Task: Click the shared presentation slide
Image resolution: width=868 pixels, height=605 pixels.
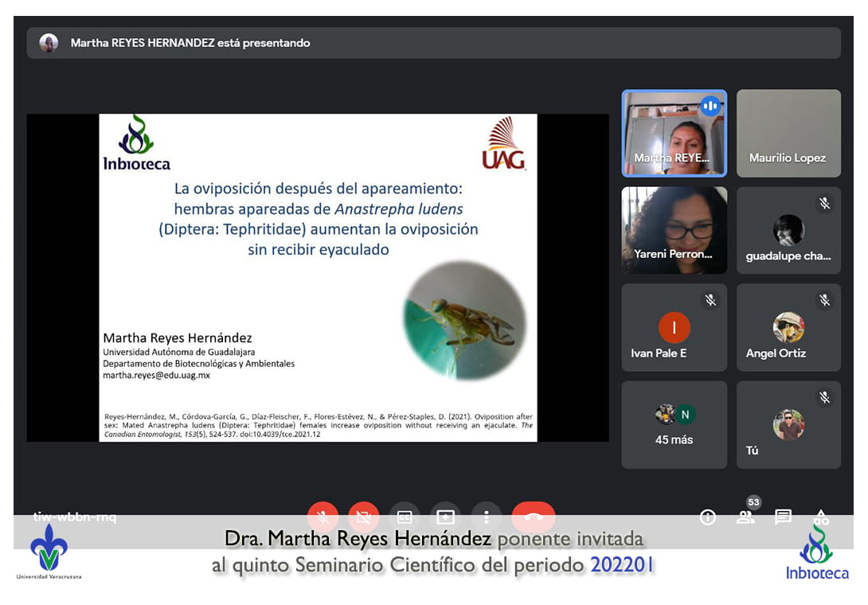Action: [x=318, y=277]
